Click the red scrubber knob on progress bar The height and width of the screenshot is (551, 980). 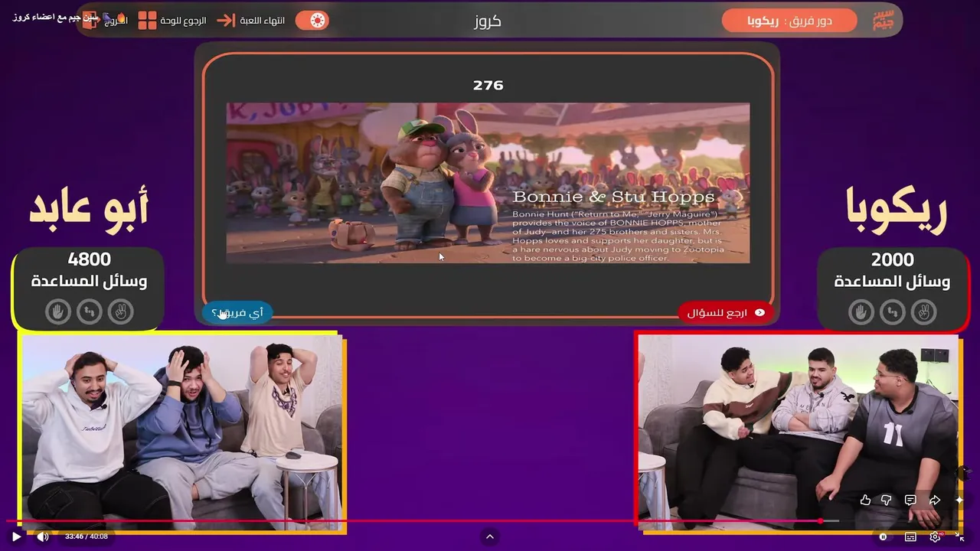[x=820, y=521]
